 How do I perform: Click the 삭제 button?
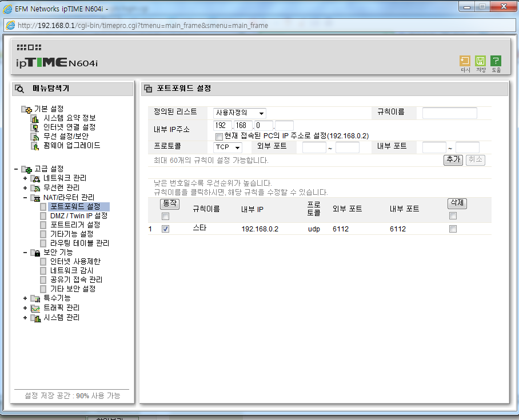(457, 203)
